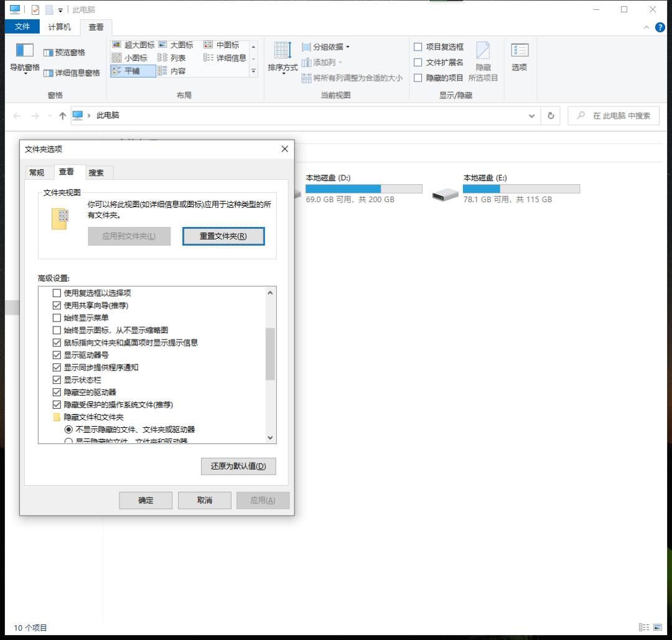Viewport: 672px width, 640px height.
Task: Select Content (内容) layout
Action: pos(172,71)
